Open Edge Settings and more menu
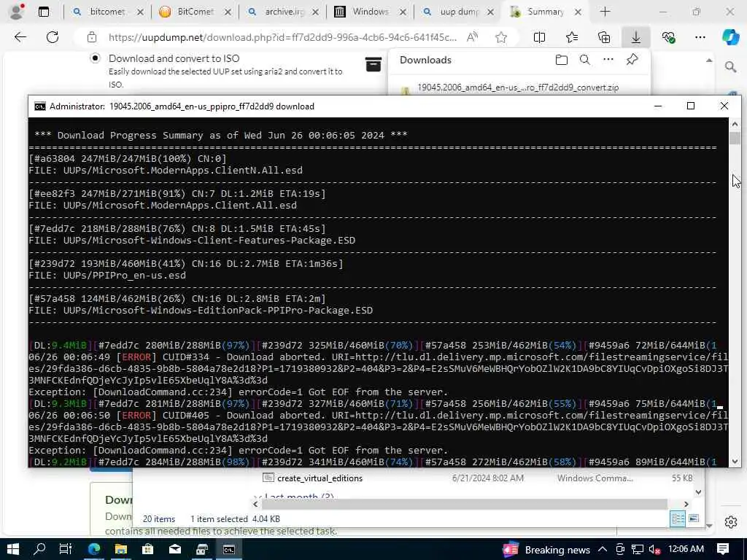 (x=700, y=37)
